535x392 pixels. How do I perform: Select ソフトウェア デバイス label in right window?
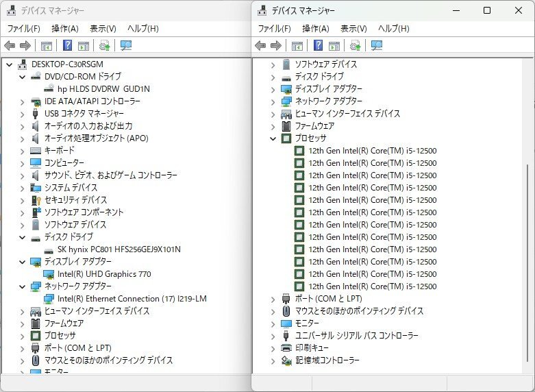pos(326,64)
